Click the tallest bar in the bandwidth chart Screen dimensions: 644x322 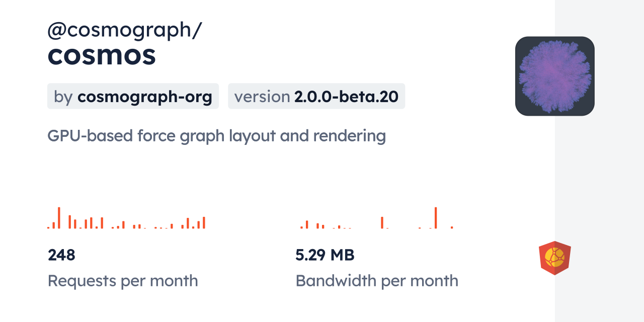436,218
